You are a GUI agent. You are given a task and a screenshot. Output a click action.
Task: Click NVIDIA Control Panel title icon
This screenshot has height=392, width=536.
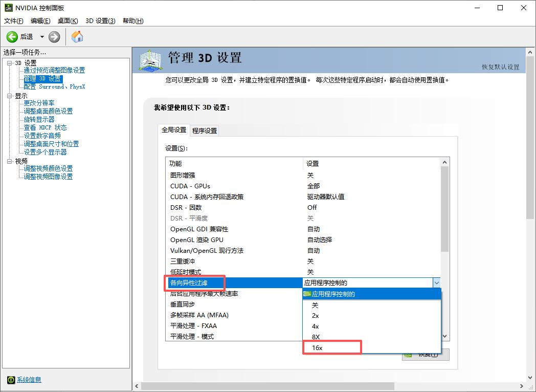click(x=9, y=8)
